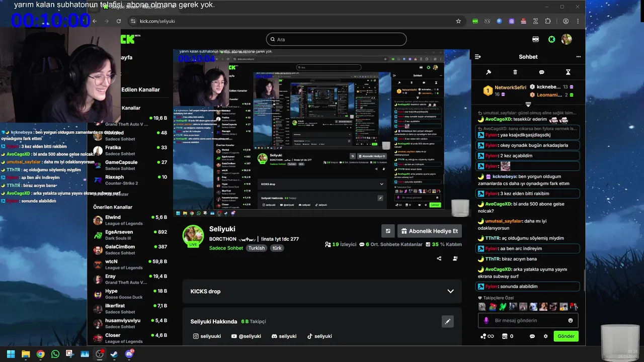Open Windows Start menu

[11, 354]
